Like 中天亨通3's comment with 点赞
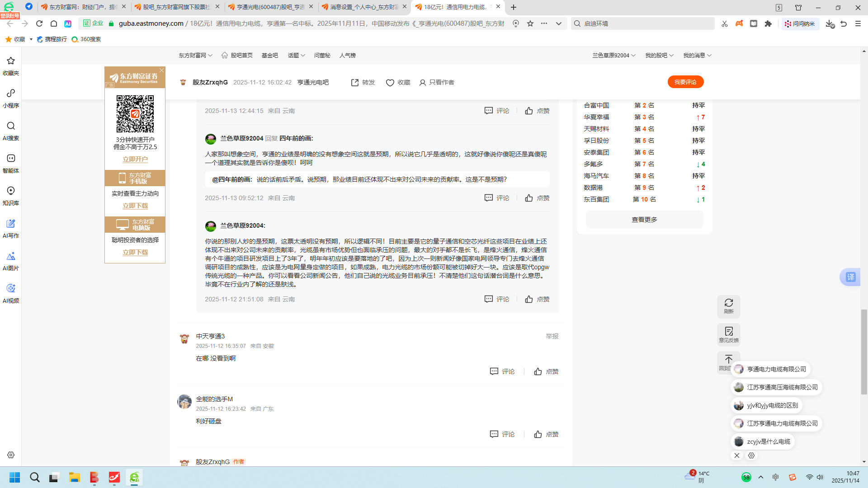The width and height of the screenshot is (868, 488). coord(546,371)
